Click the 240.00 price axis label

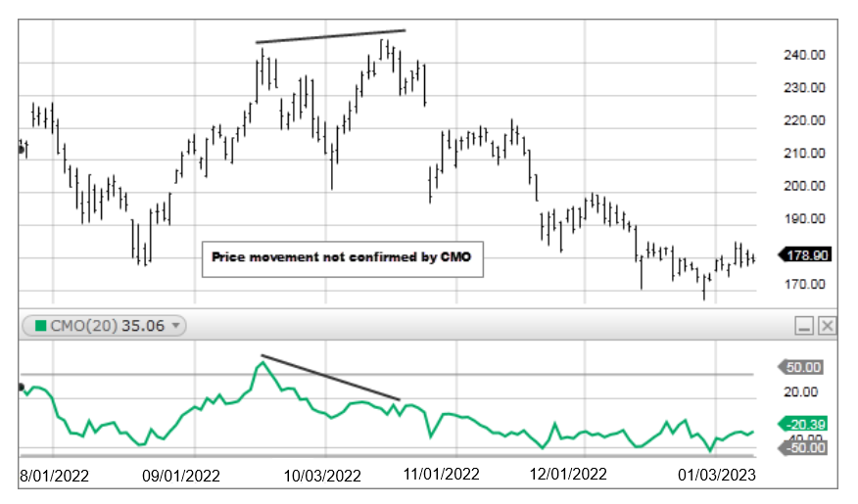(803, 55)
